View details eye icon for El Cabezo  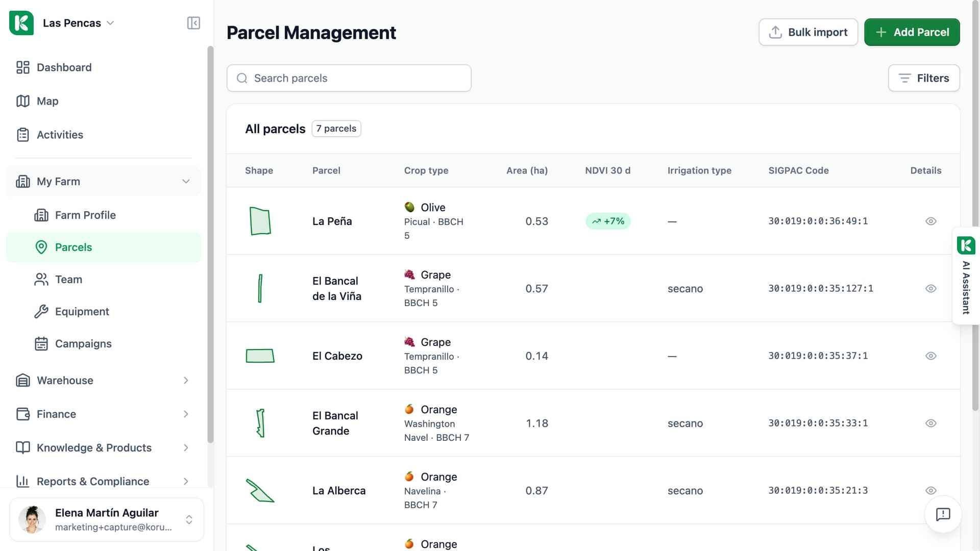pos(930,356)
